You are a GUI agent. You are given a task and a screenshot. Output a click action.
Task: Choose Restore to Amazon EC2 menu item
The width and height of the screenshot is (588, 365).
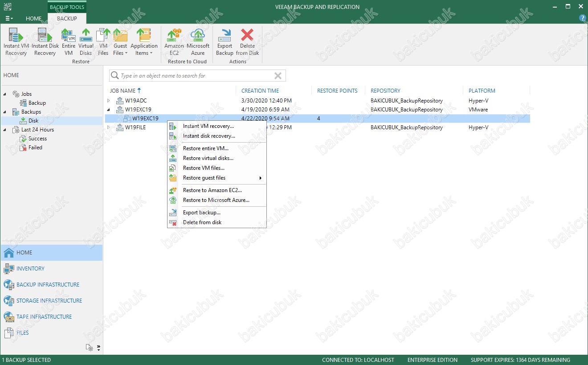pos(216,190)
